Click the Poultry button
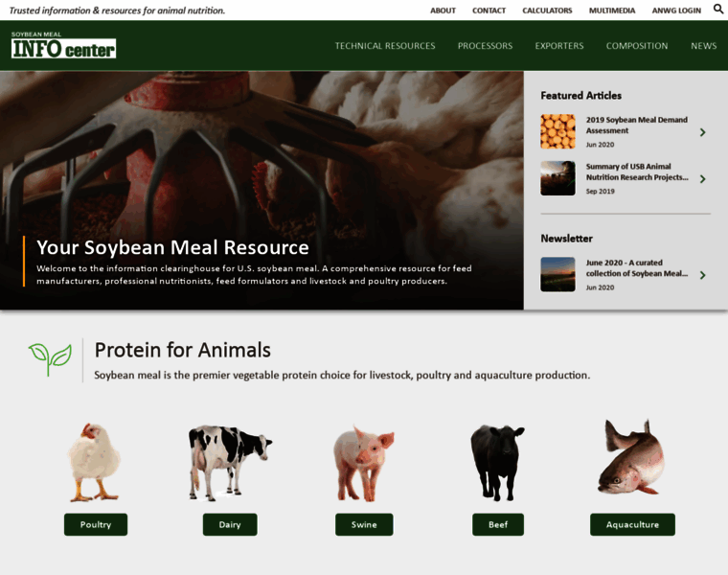This screenshot has height=575, width=728. pyautogui.click(x=96, y=524)
